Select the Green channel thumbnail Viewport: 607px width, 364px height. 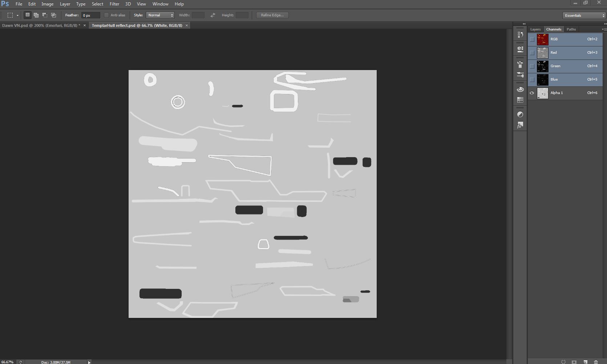542,66
